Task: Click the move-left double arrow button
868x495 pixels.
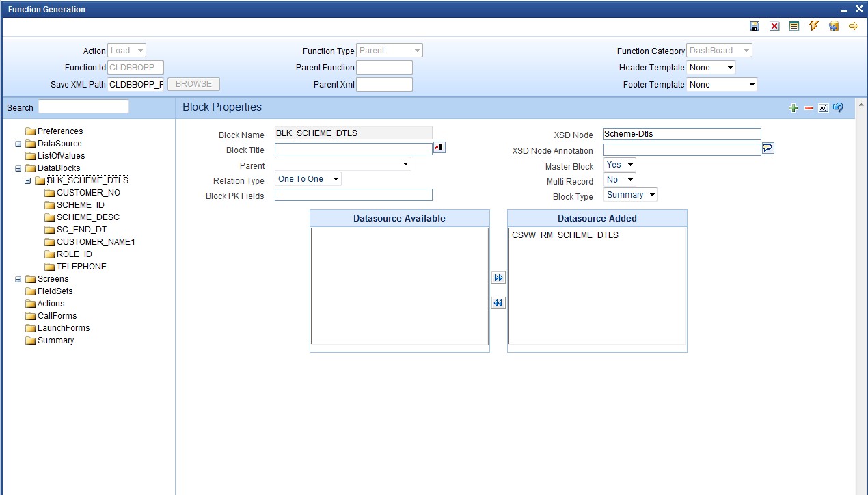Action: [x=498, y=303]
